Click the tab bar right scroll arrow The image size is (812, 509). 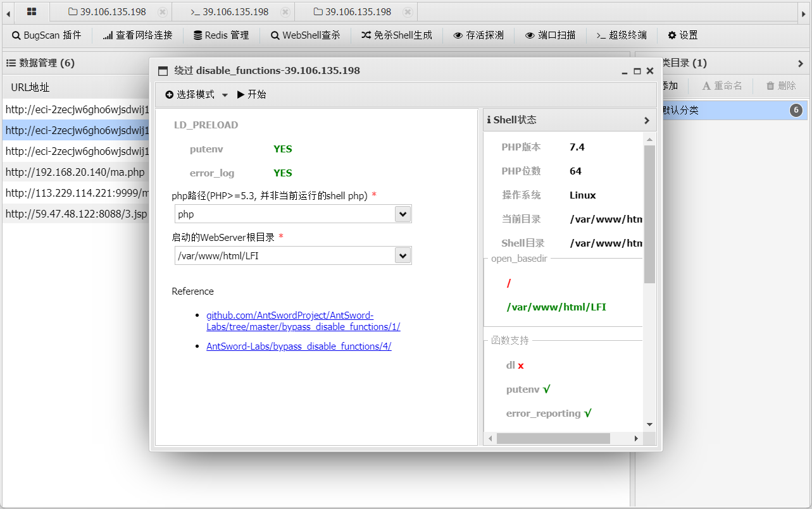[x=803, y=12]
